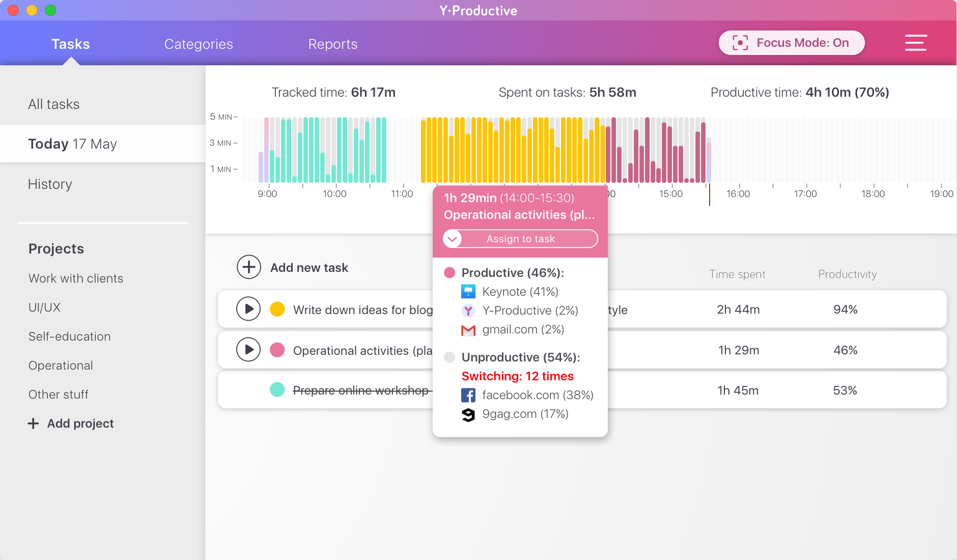Click the gmail.com icon in popup
Viewport: 957px width, 560px height.
(468, 330)
